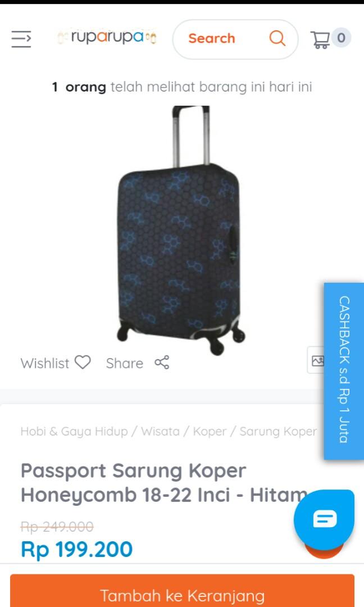Click Tambah ke Keranjang button
Viewport: 364px width, 607px height.
pos(182,591)
